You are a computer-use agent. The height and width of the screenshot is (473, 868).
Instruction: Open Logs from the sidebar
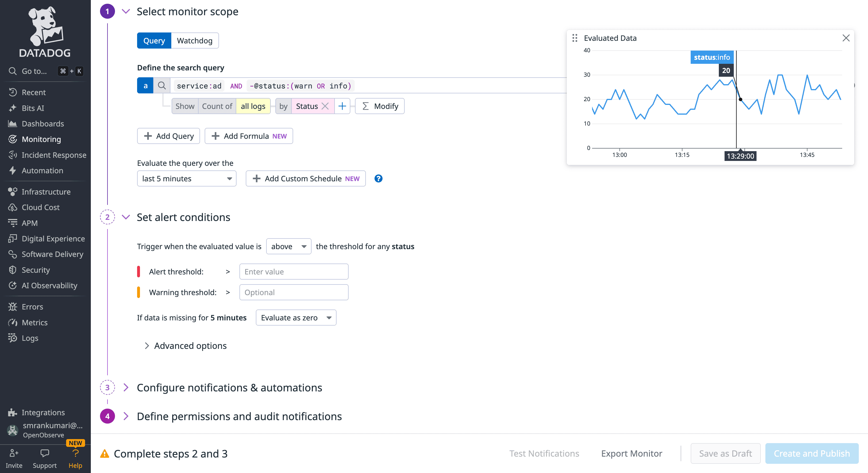coord(30,338)
